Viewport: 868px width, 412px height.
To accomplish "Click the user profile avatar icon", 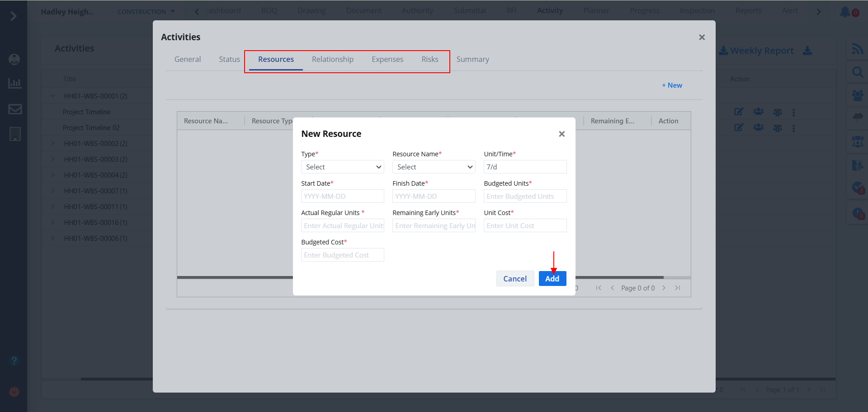I will 14,59.
